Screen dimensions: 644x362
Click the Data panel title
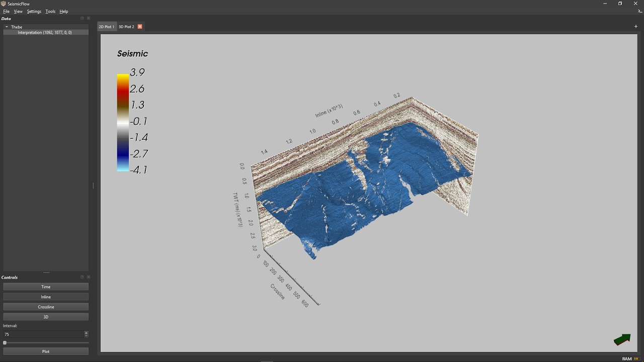[6, 19]
